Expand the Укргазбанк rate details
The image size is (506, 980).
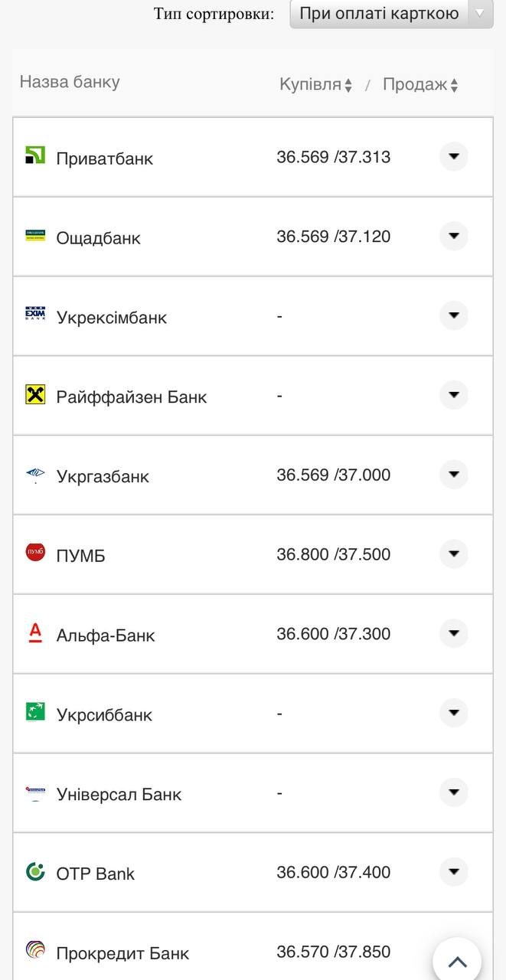coord(453,475)
